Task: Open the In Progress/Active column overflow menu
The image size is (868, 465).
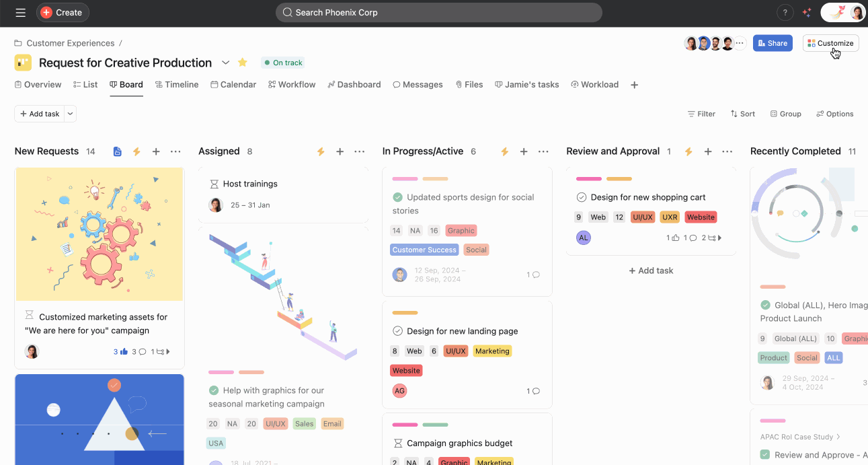Action: pyautogui.click(x=543, y=151)
